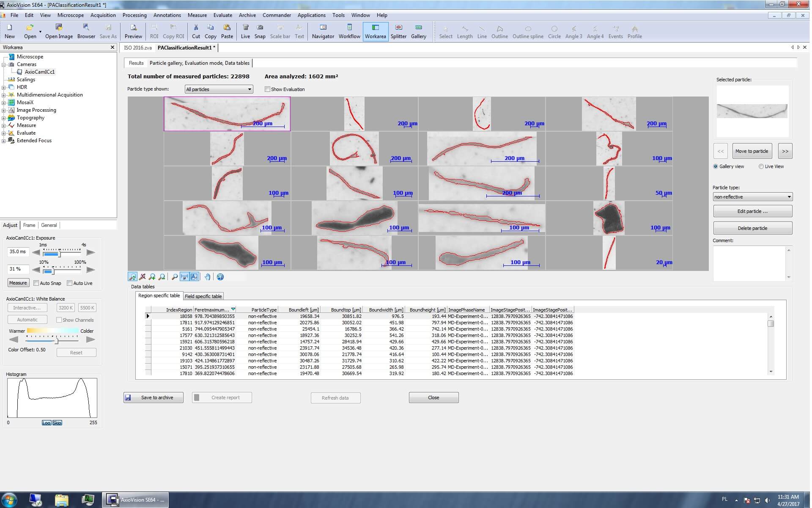
Task: Enable the Show Evaluation checkbox
Action: pos(267,89)
